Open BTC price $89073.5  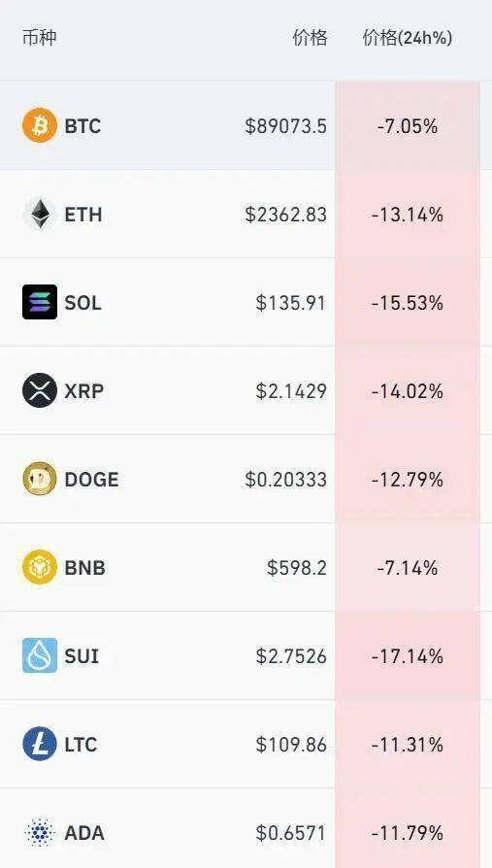pos(285,126)
